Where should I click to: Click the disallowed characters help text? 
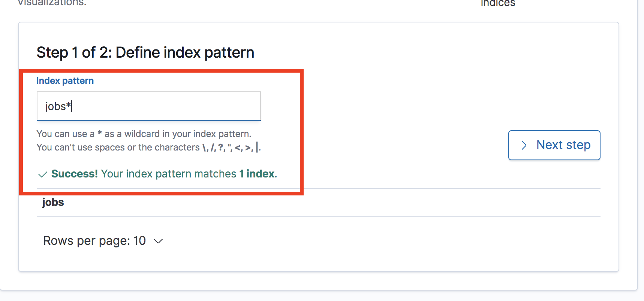(148, 148)
